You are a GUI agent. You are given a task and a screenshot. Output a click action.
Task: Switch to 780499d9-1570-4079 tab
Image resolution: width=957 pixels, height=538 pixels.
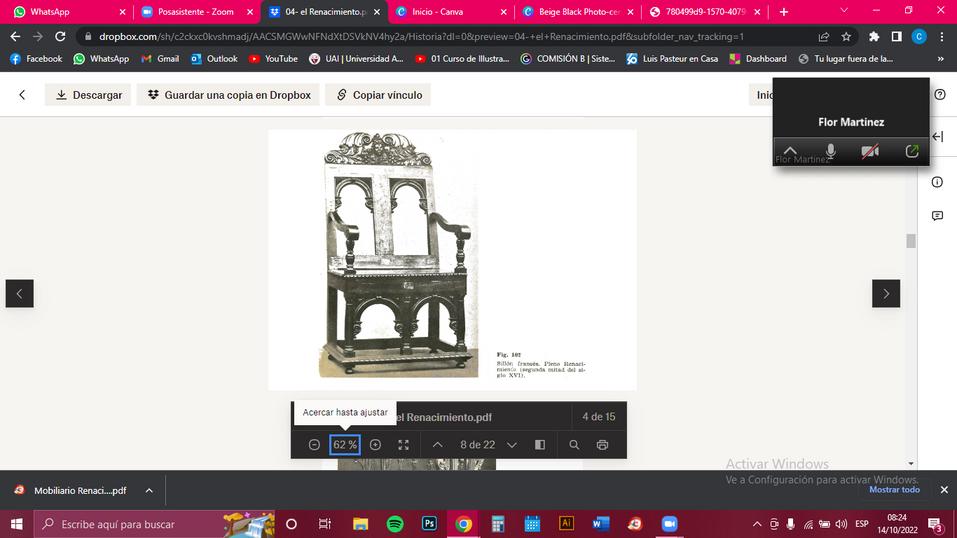[x=706, y=12]
